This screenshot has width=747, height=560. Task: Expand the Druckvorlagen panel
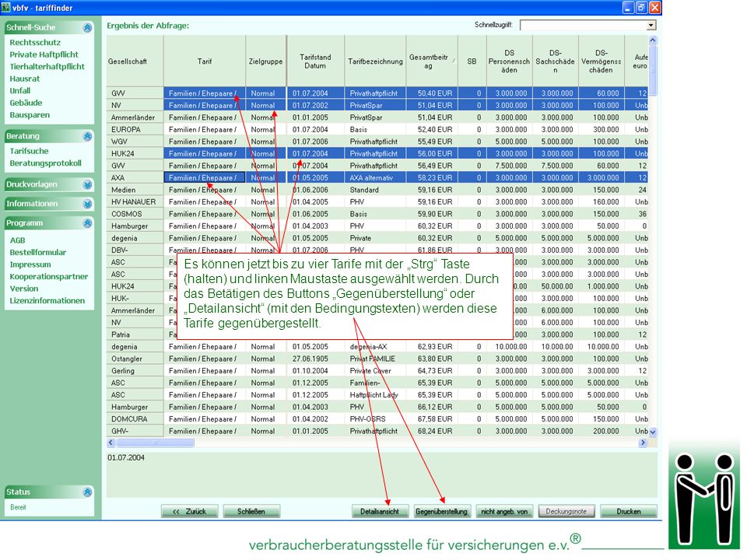coord(87,184)
